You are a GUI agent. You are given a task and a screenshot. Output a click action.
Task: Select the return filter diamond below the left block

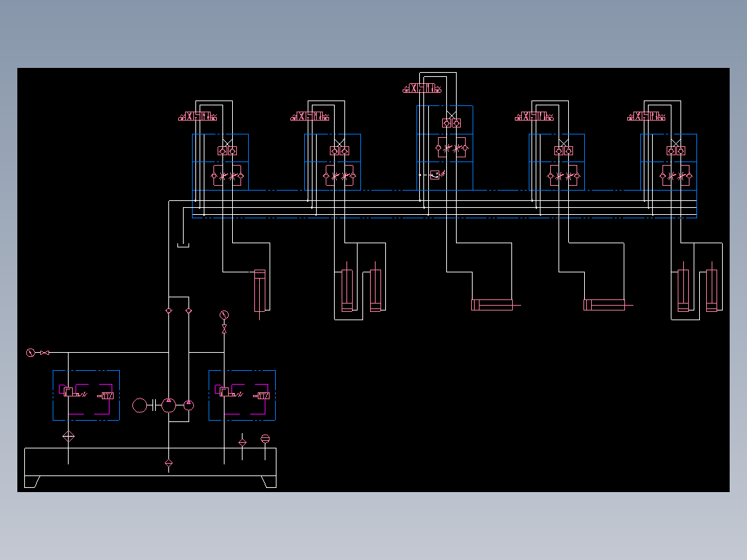click(x=68, y=437)
